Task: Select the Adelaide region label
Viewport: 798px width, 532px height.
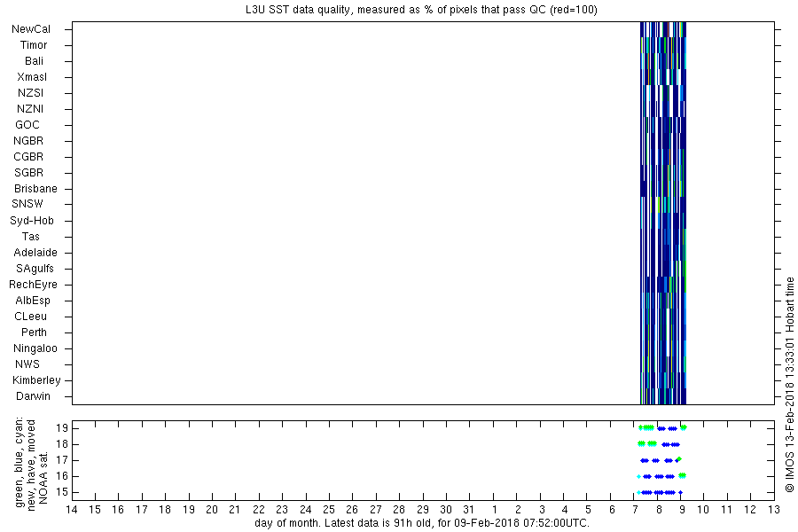Action: 35,253
